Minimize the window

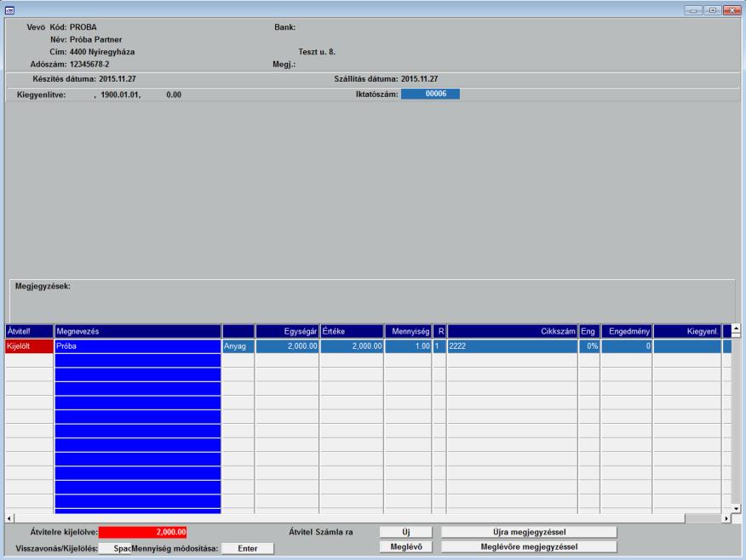693,10
